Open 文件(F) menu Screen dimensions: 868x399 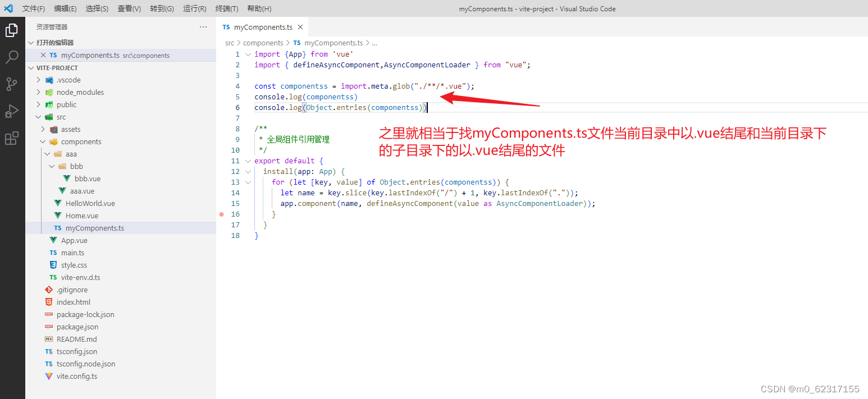click(x=34, y=9)
